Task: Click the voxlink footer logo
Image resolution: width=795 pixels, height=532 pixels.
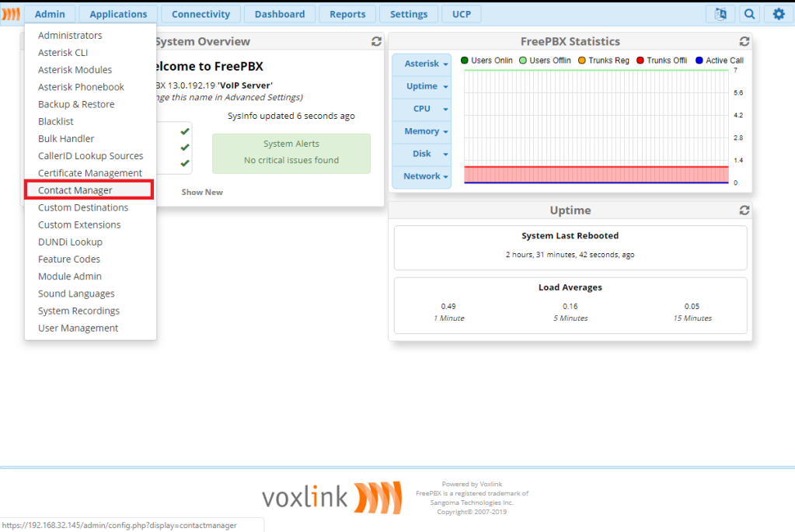Action: click(x=332, y=498)
